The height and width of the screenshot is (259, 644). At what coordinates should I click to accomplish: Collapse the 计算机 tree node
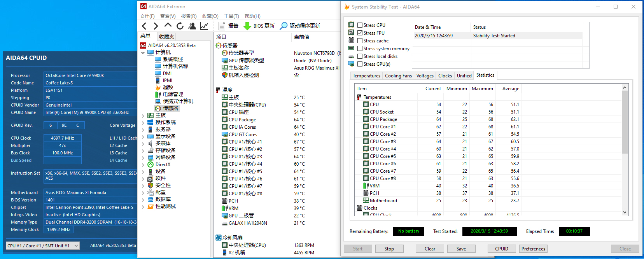coord(143,52)
